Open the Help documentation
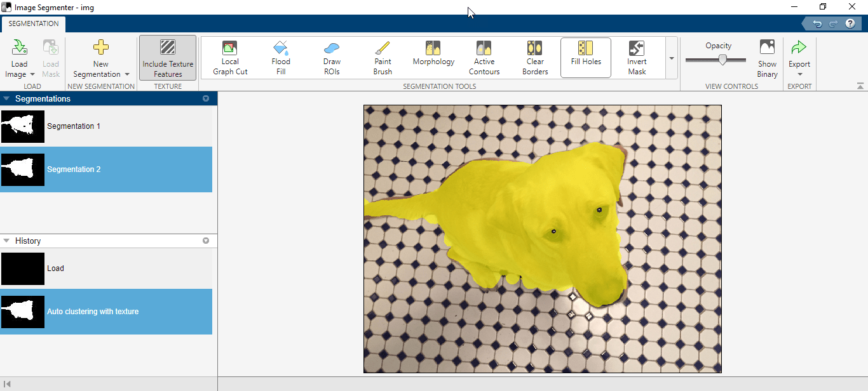This screenshot has height=391, width=868. 850,23
